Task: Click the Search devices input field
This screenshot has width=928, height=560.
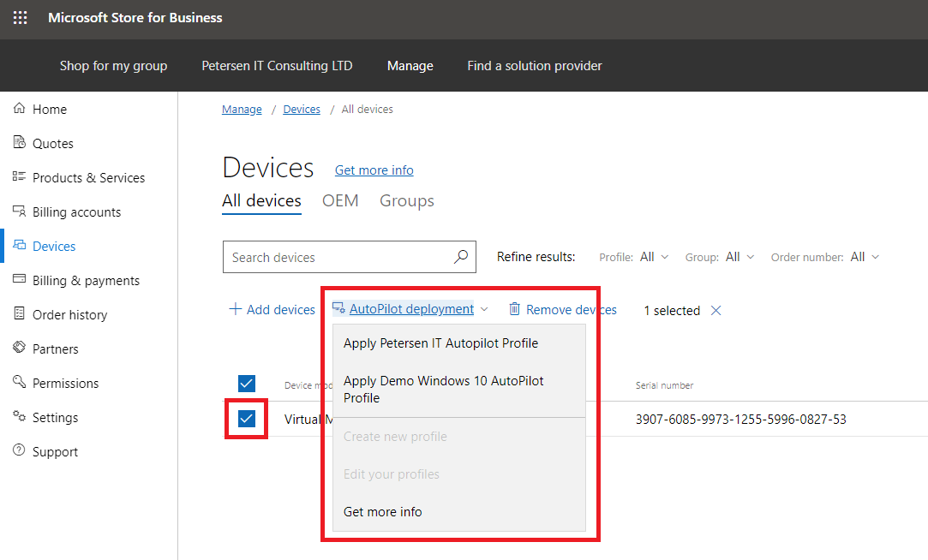Action: tap(350, 257)
